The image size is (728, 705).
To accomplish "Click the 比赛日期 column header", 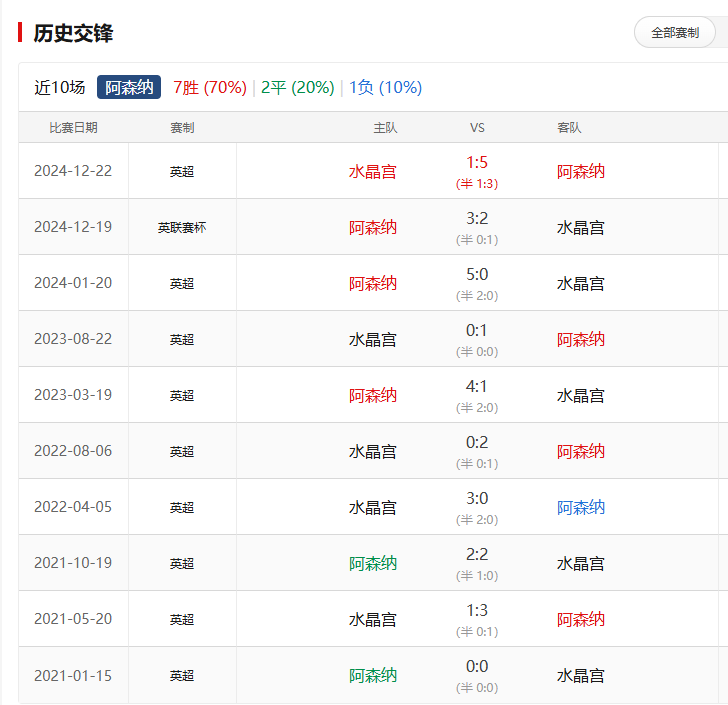I will tap(73, 128).
